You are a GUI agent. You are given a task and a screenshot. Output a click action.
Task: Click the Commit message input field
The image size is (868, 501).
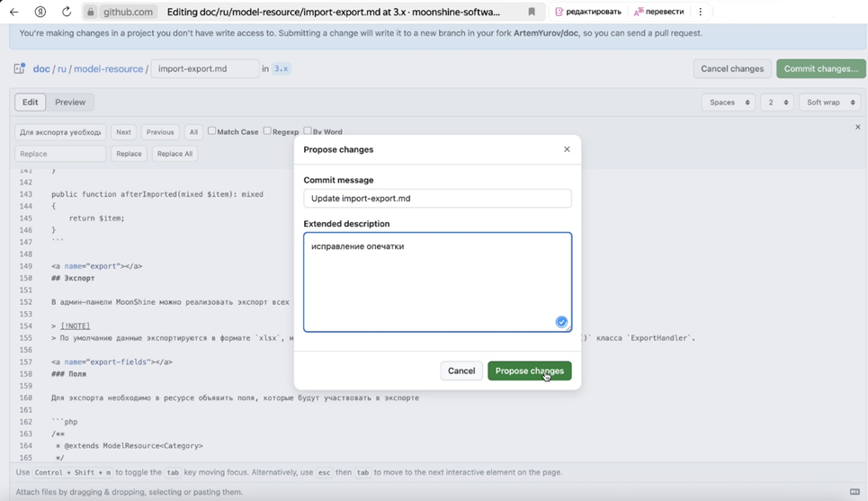[x=437, y=198]
